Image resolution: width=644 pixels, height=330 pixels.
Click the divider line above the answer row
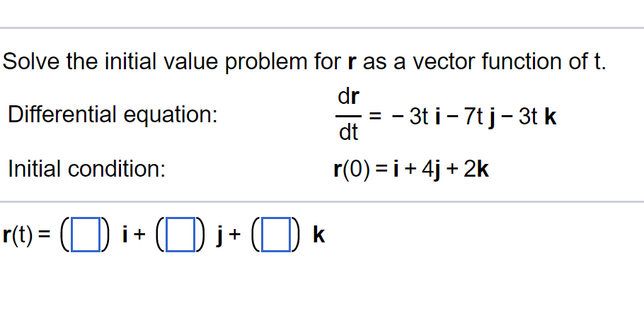[322, 203]
